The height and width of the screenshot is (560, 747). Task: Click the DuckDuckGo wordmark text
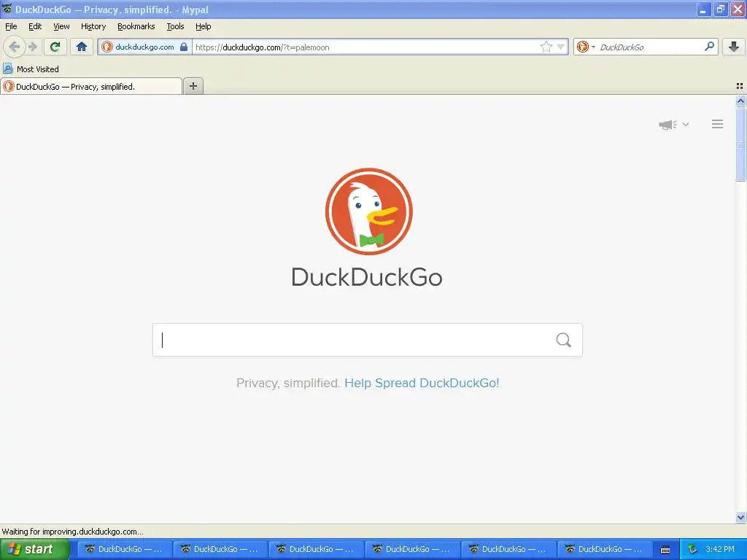click(367, 277)
